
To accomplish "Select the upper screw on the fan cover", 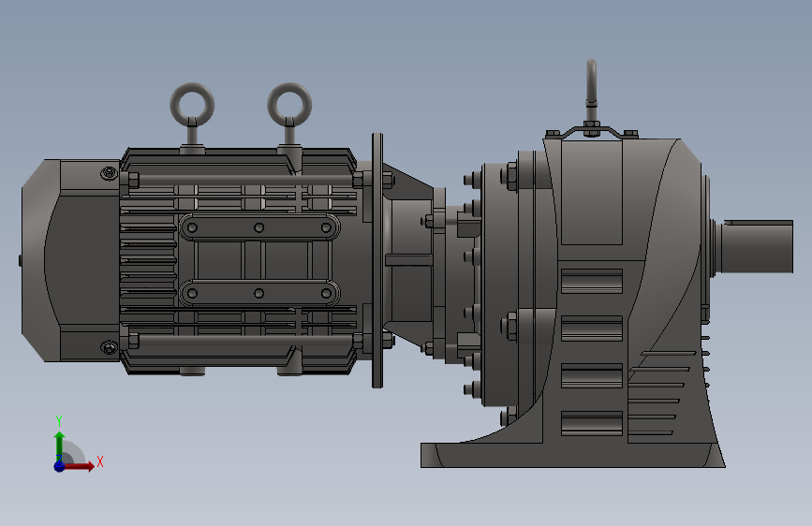I will [109, 173].
